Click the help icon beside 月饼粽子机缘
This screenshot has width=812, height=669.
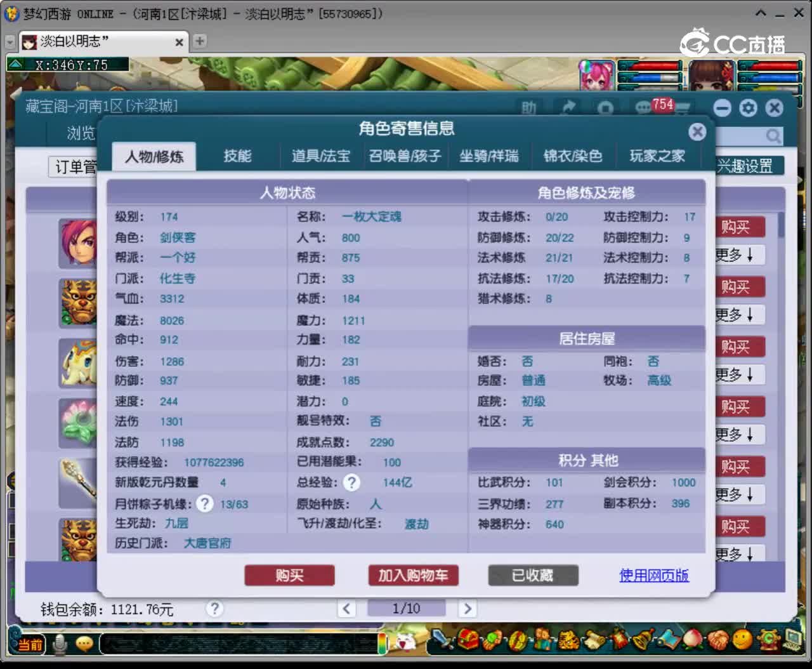click(204, 503)
